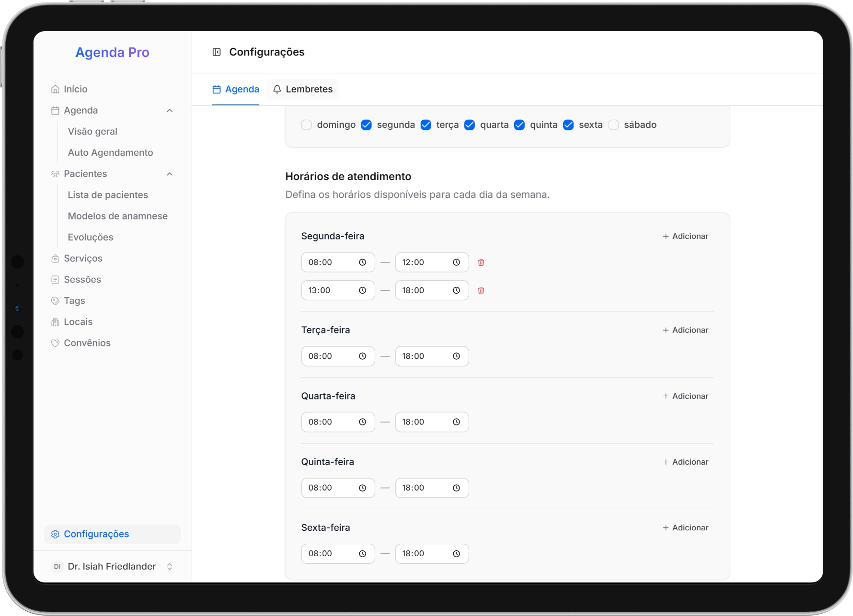Collapse the Pacientes sidebar section
Image resolution: width=853 pixels, height=616 pixels.
pyautogui.click(x=170, y=174)
